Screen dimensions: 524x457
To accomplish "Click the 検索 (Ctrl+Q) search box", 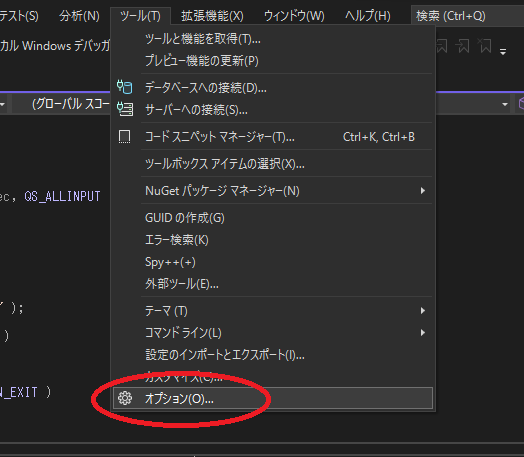I will coord(467,16).
